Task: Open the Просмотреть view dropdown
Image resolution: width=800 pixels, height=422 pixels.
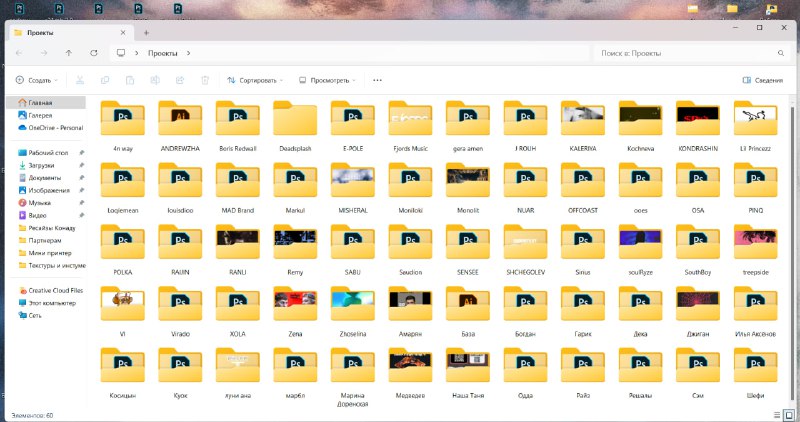Action: click(328, 80)
